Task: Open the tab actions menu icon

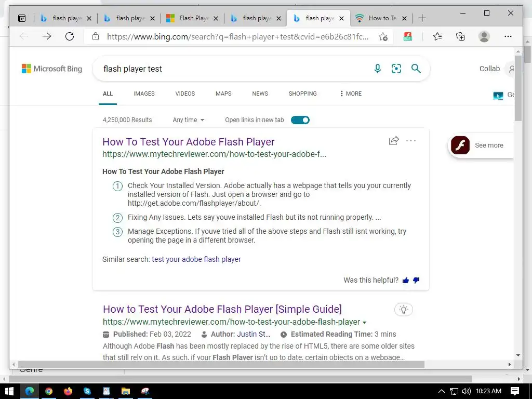Action: tap(22, 18)
